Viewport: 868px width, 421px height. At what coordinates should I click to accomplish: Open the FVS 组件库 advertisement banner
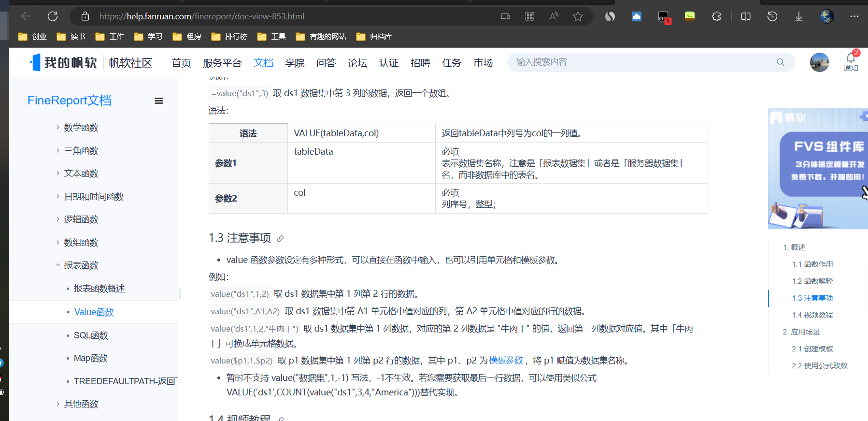[x=818, y=169]
